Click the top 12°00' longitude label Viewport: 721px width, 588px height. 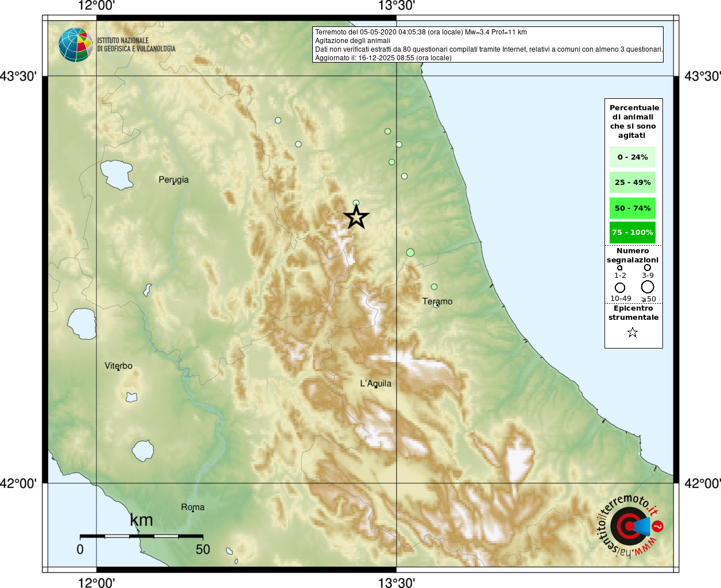tap(96, 6)
